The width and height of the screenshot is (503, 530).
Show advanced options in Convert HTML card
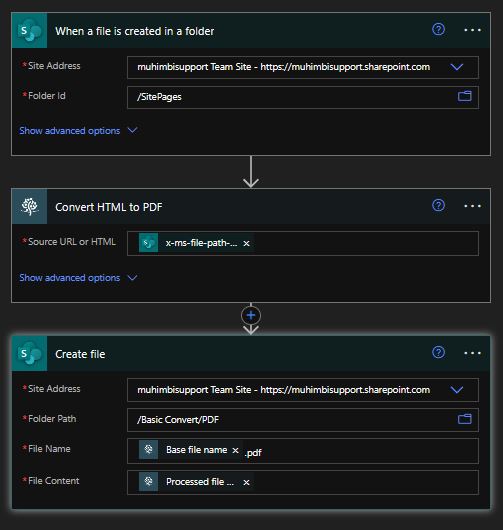78,278
